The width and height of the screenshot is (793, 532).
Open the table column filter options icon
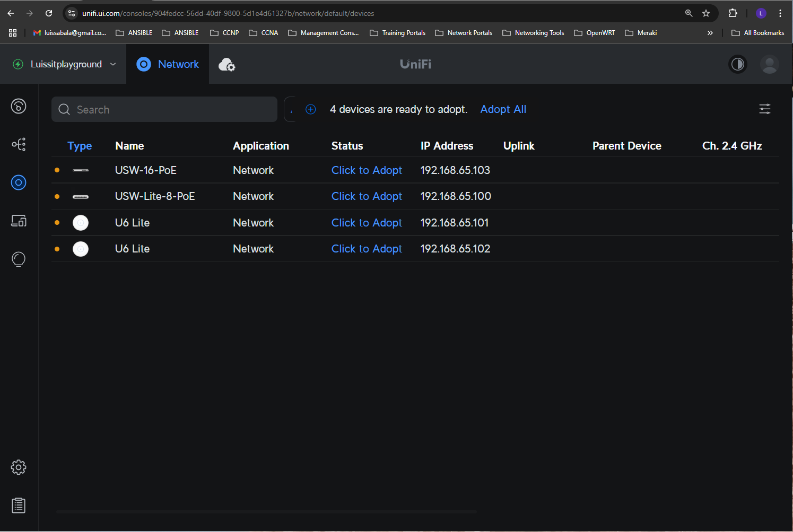pos(765,109)
